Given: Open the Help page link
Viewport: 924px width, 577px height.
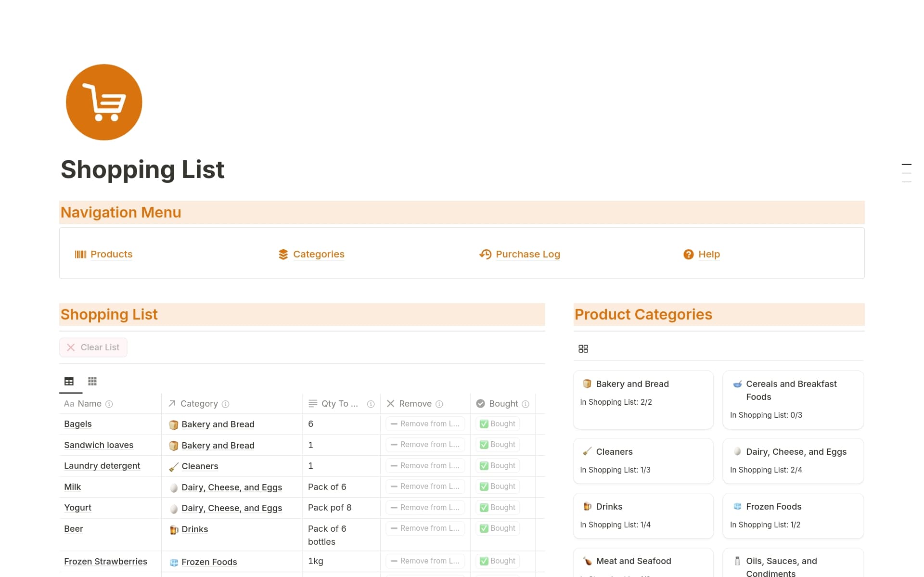Looking at the screenshot, I should point(709,254).
